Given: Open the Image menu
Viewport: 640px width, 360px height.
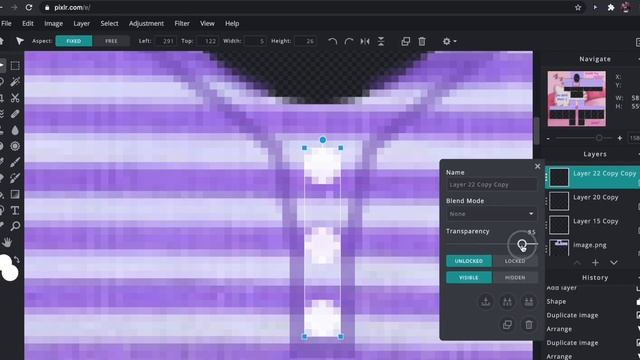Looking at the screenshot, I should (53, 23).
